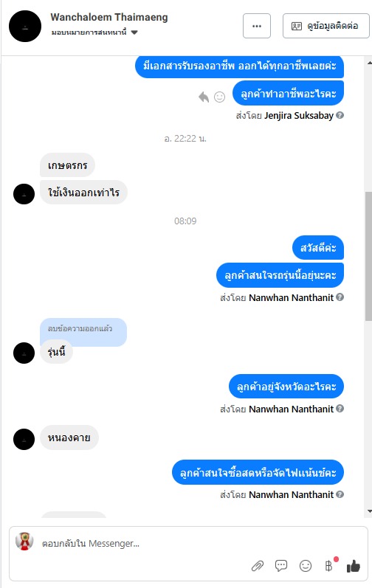This screenshot has height=588, width=372.
Task: Open emoji picker in reply box
Action: (x=306, y=566)
